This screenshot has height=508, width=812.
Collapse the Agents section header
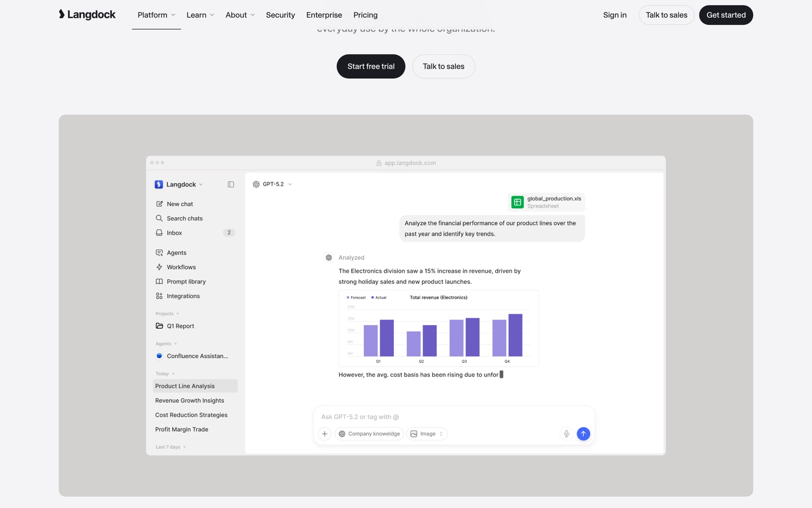[x=166, y=344]
